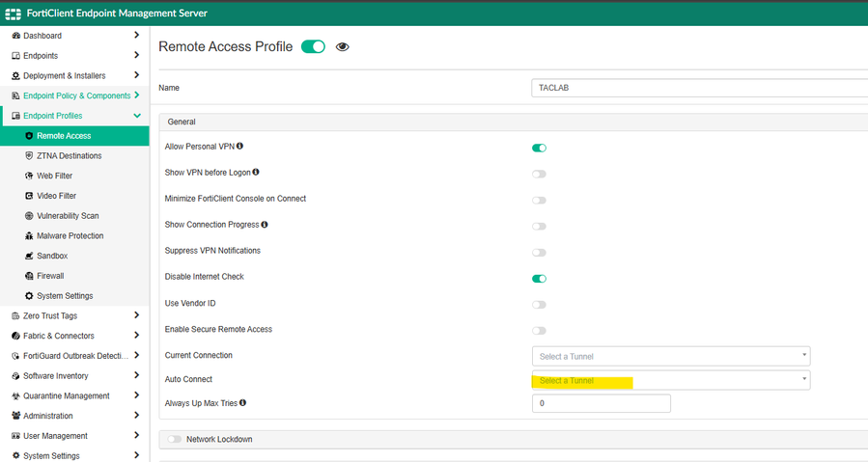Image resolution: width=868 pixels, height=462 pixels.
Task: Expand the Quarantine Management chevron
Action: click(x=137, y=395)
